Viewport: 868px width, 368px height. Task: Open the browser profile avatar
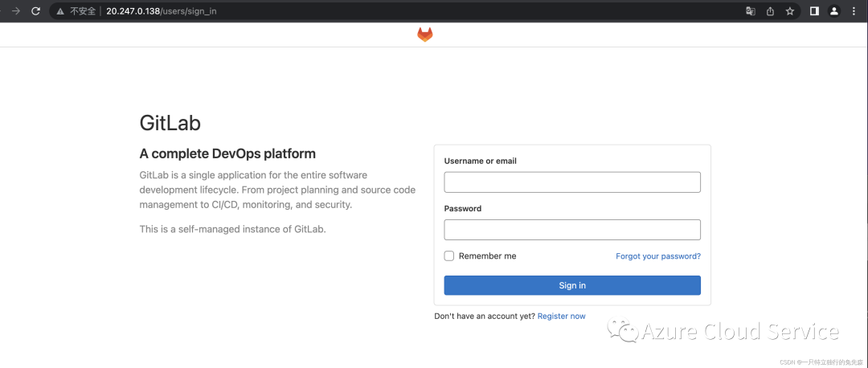coord(834,11)
